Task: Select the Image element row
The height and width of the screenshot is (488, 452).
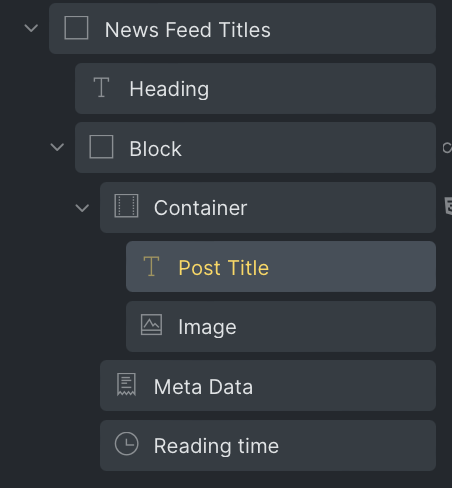Action: click(281, 327)
